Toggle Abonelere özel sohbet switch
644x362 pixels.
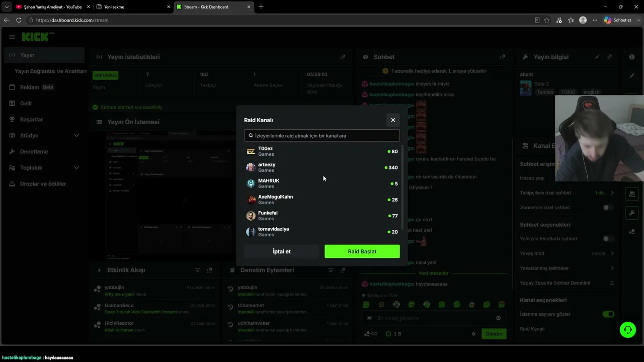[608, 208]
